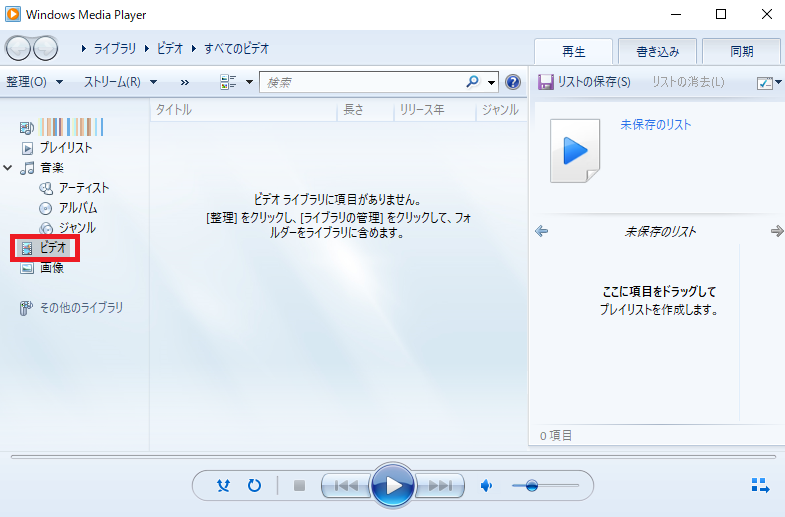This screenshot has height=517, width=785.
Task: Focus the 検索 search field
Action: coord(363,82)
